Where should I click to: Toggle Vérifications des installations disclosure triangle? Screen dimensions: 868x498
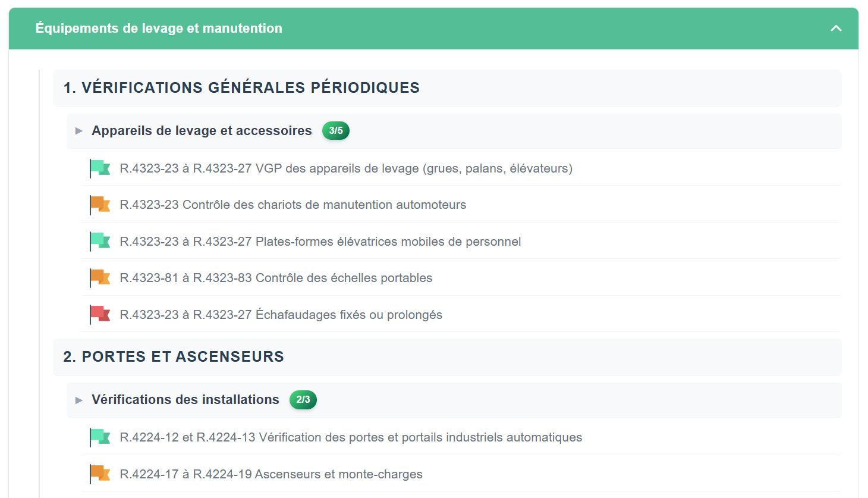(79, 400)
